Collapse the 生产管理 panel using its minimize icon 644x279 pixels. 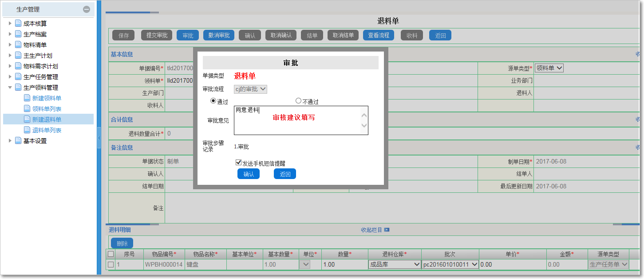click(87, 9)
